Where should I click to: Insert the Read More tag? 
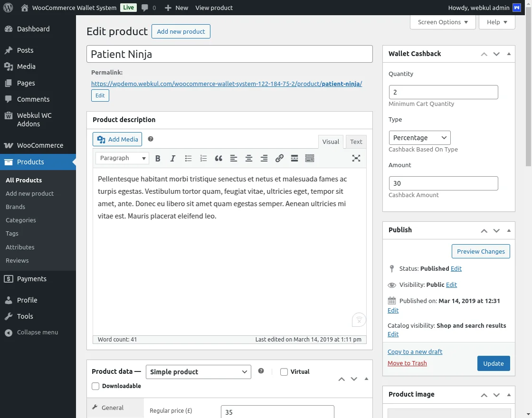294,158
